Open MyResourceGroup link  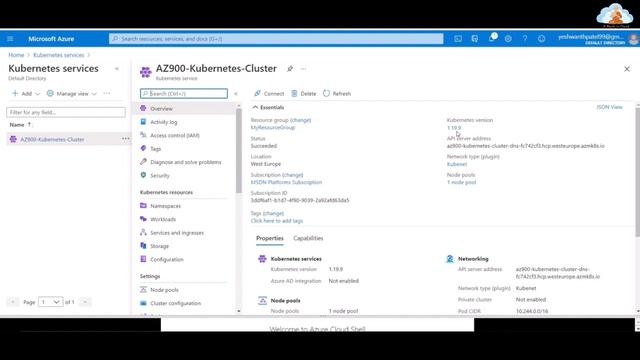coord(273,127)
